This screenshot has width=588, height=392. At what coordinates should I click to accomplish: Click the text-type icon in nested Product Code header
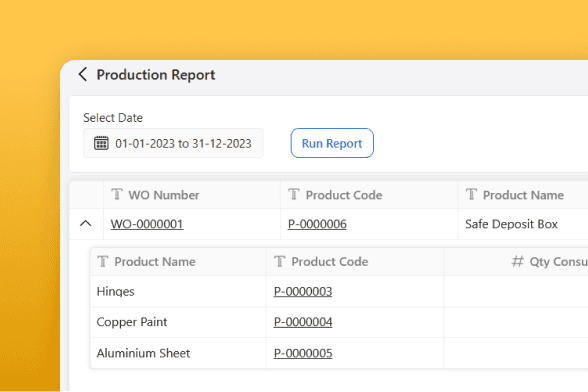point(280,261)
